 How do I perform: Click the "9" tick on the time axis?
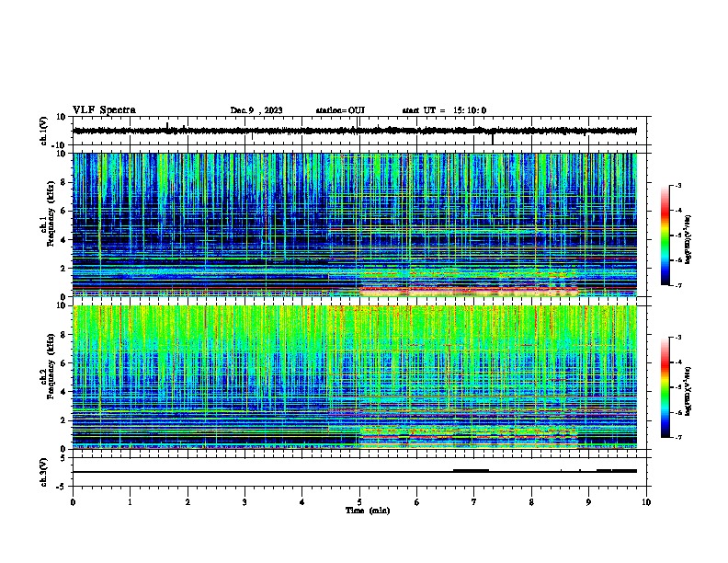[x=588, y=501]
